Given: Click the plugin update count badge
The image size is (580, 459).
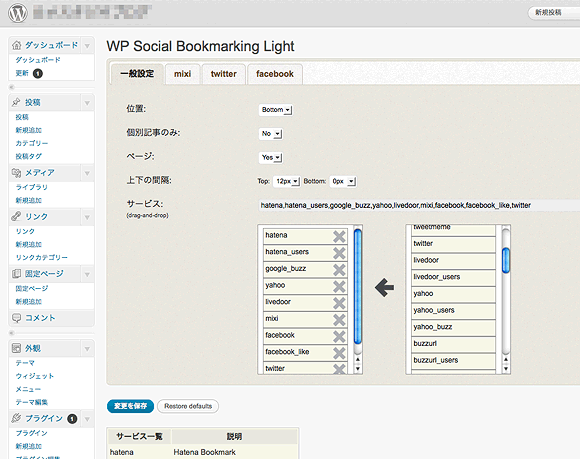Looking at the screenshot, I should click(72, 419).
